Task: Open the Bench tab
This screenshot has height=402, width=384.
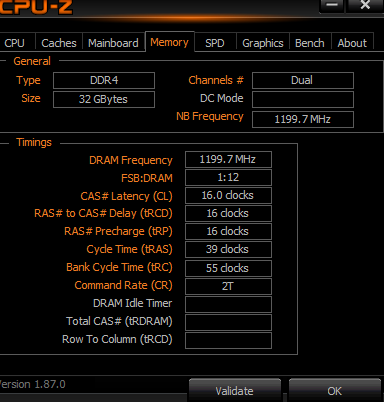Action: click(310, 43)
